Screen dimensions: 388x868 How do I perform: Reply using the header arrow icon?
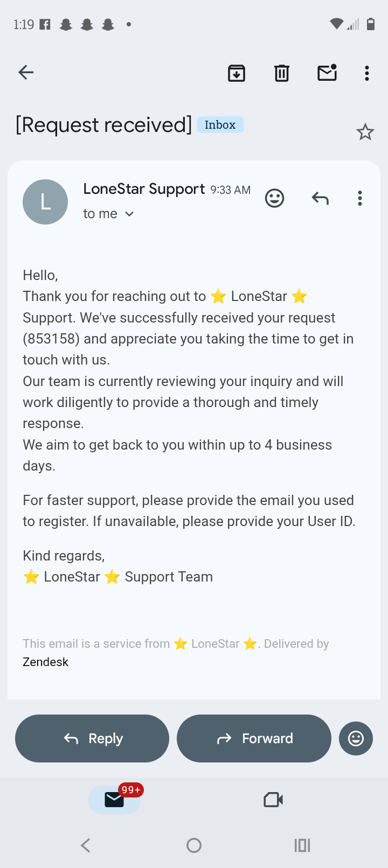pyautogui.click(x=320, y=198)
